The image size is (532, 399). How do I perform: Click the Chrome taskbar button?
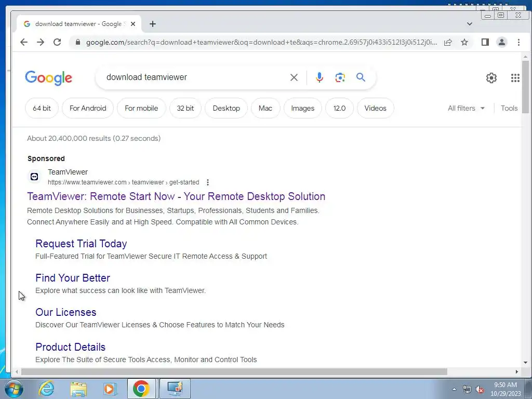point(141,389)
